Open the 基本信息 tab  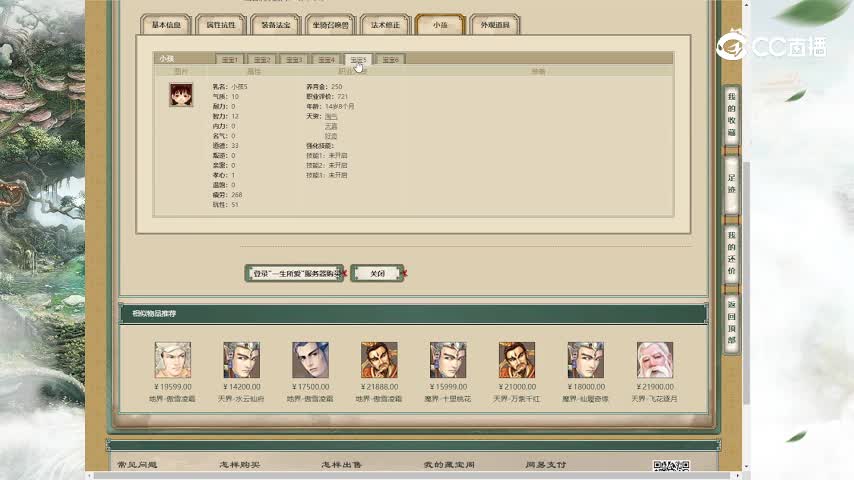coord(166,25)
